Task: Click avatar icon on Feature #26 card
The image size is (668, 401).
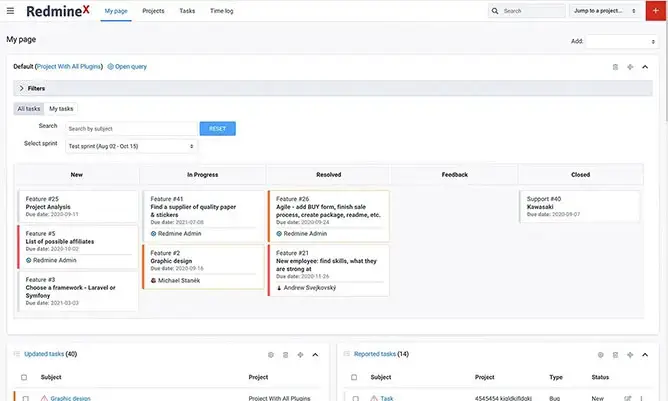Action: point(279,234)
